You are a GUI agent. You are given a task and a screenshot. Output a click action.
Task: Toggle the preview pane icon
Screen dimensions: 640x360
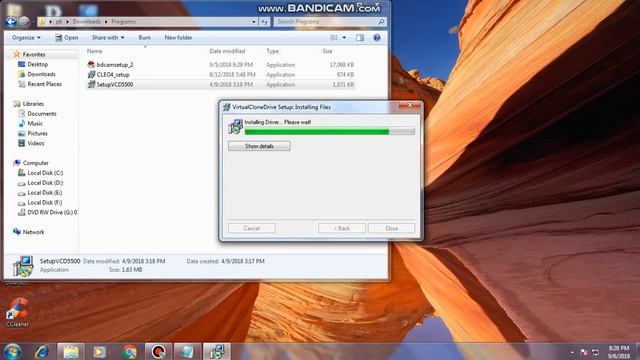(x=360, y=38)
